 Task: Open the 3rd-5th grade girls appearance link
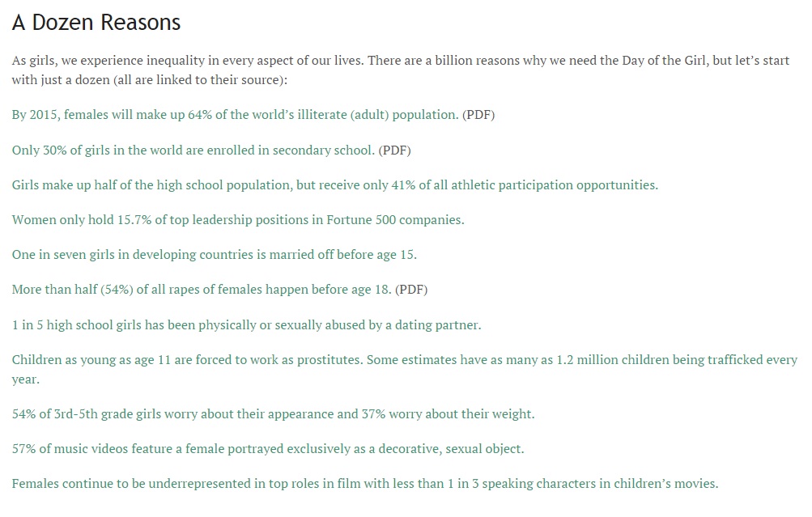[273, 414]
